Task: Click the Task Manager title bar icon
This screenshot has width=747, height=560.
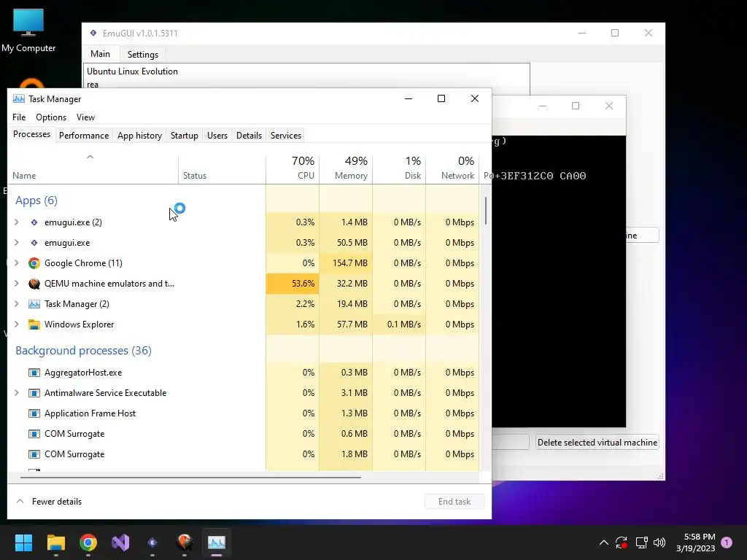Action: (x=18, y=99)
